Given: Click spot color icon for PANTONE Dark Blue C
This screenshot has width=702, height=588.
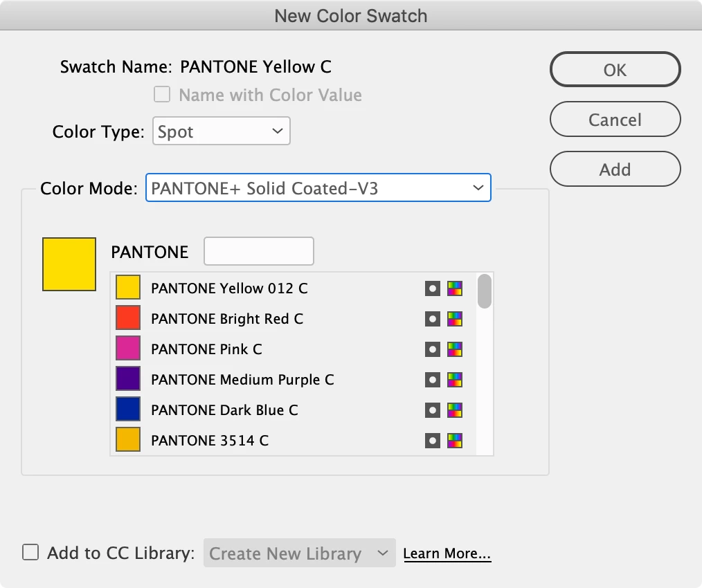Looking at the screenshot, I should (x=433, y=410).
